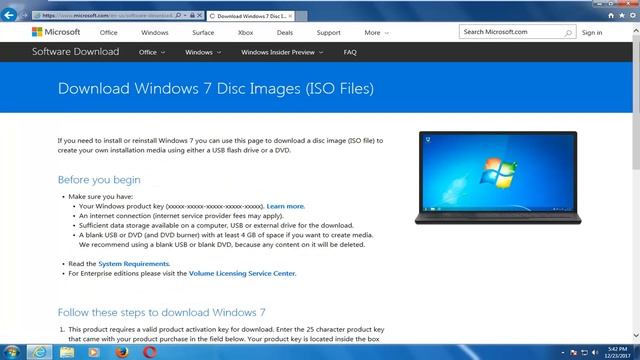This screenshot has height=360, width=640.
Task: Open the FAQ menu item
Action: pyautogui.click(x=350, y=52)
